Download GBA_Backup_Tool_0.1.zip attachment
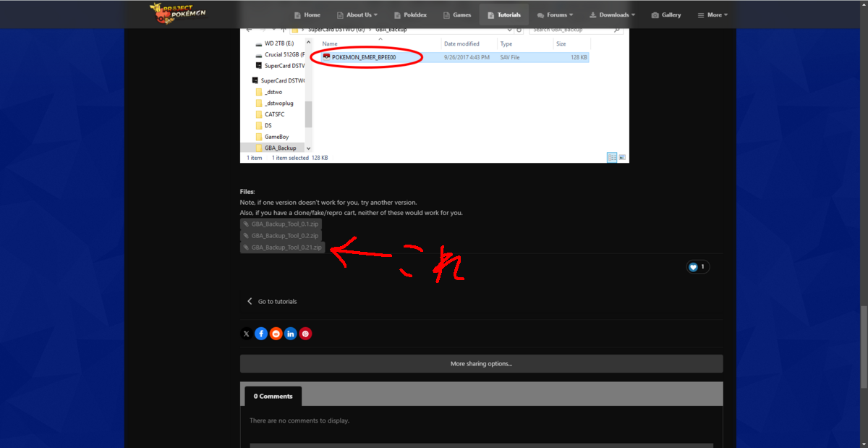The image size is (868, 448). tap(281, 224)
